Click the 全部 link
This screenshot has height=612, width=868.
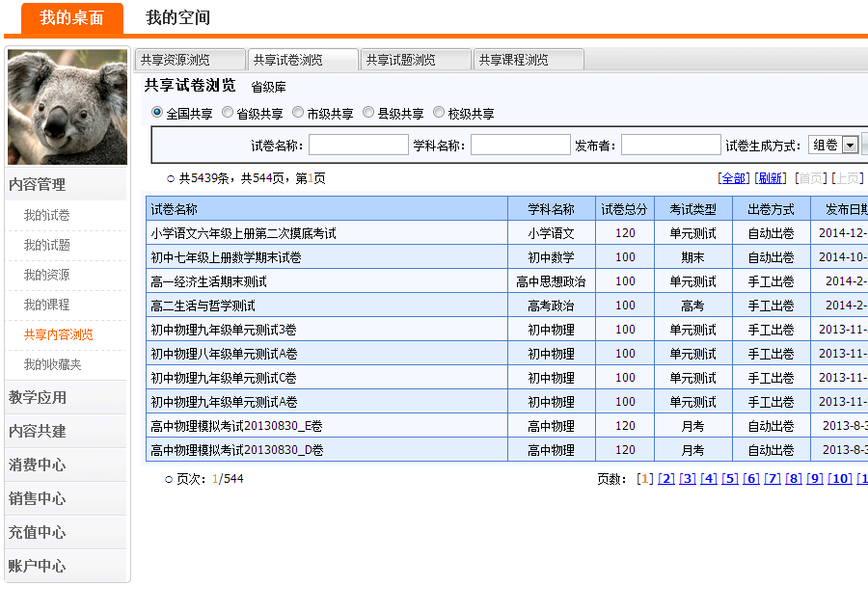coord(734,178)
